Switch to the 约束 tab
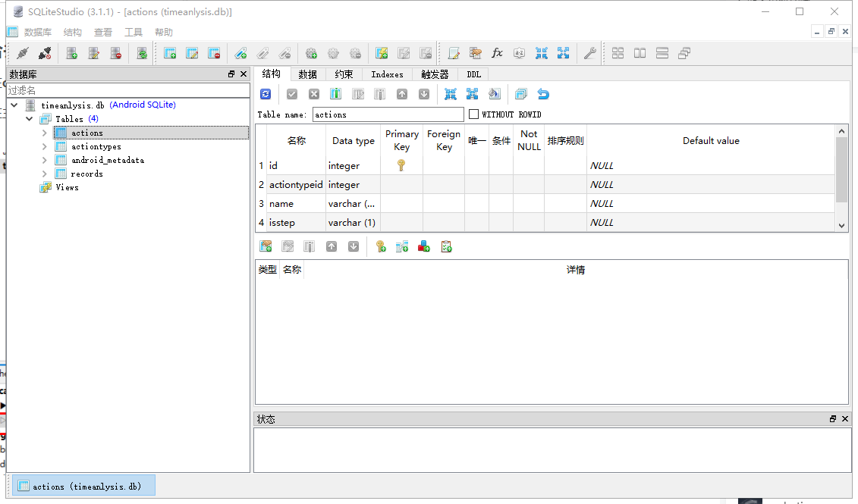Image resolution: width=858 pixels, height=504 pixels. pos(344,74)
